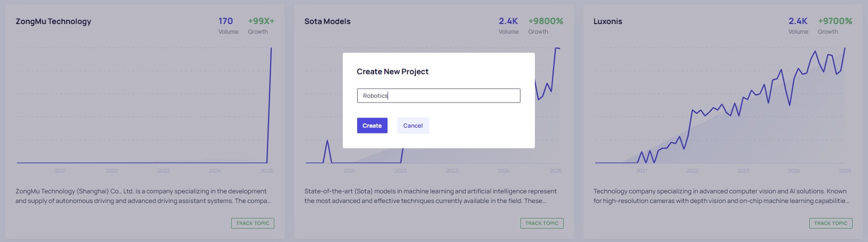Click the Create button in the dialog
Viewport: 868px width, 242px height.
[372, 126]
